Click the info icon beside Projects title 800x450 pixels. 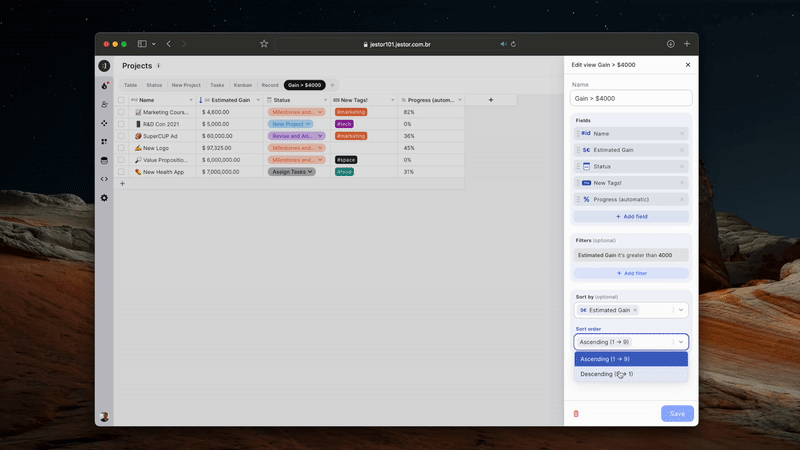click(x=159, y=65)
